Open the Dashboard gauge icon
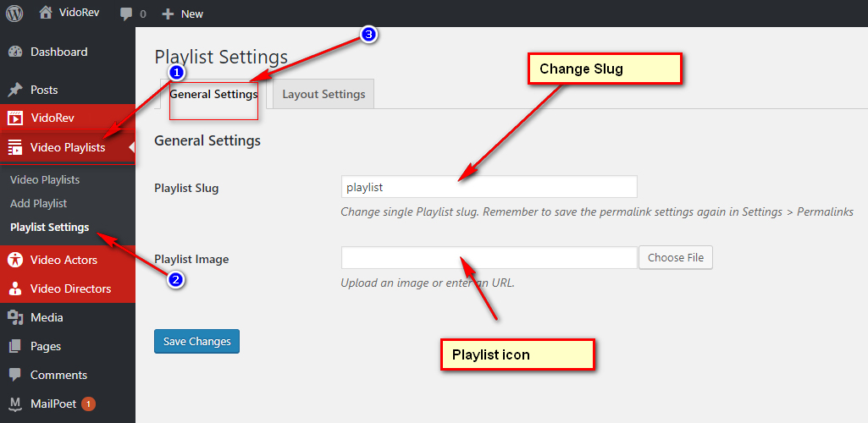Viewport: 868px width, 423px height. click(15, 52)
